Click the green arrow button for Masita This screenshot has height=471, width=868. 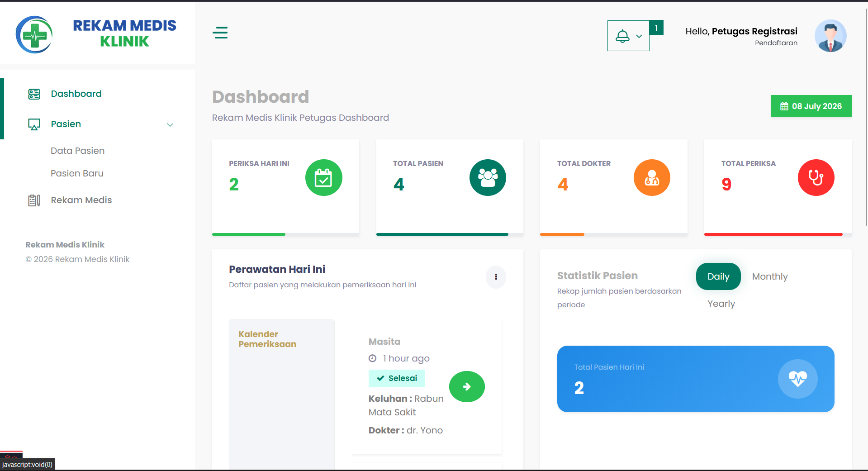[x=467, y=386]
